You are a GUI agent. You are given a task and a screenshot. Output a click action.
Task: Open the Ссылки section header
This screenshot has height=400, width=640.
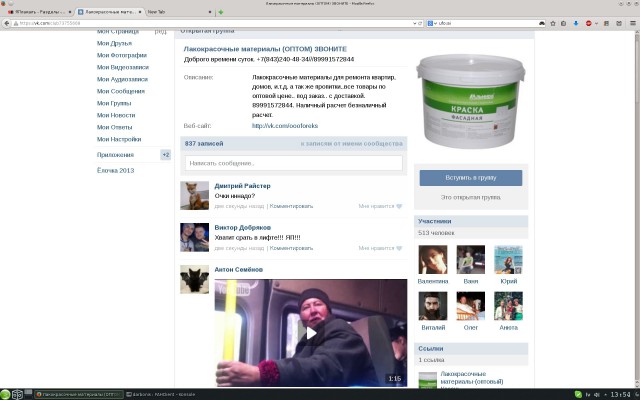(x=471, y=349)
